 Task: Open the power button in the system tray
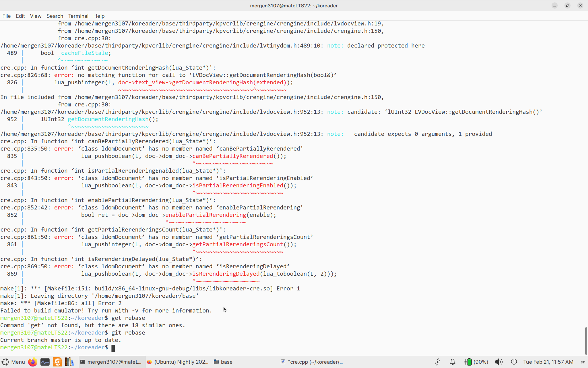click(514, 362)
